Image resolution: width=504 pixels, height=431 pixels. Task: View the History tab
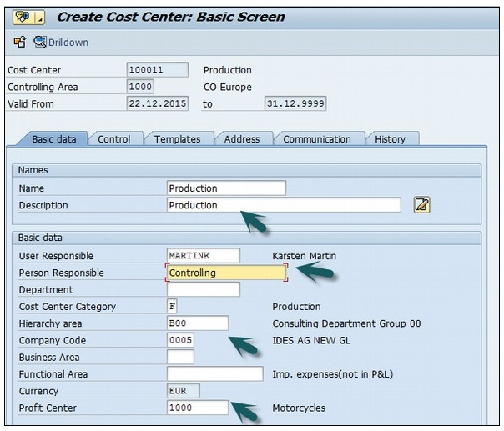pos(390,139)
